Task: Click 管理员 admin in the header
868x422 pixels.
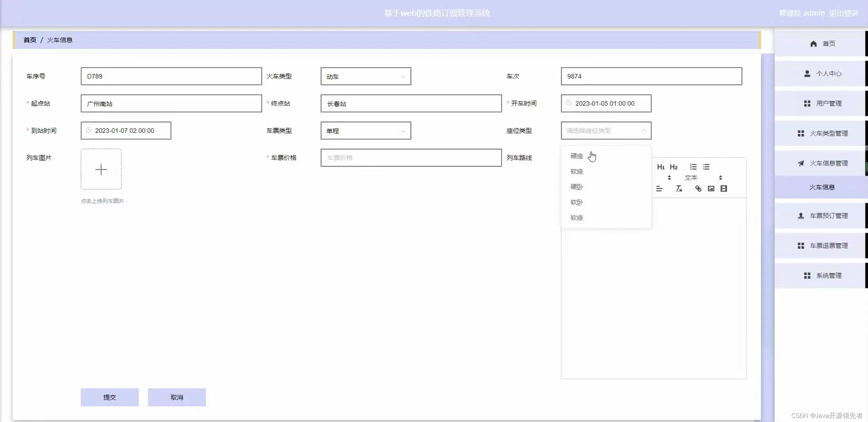Action: [x=802, y=13]
